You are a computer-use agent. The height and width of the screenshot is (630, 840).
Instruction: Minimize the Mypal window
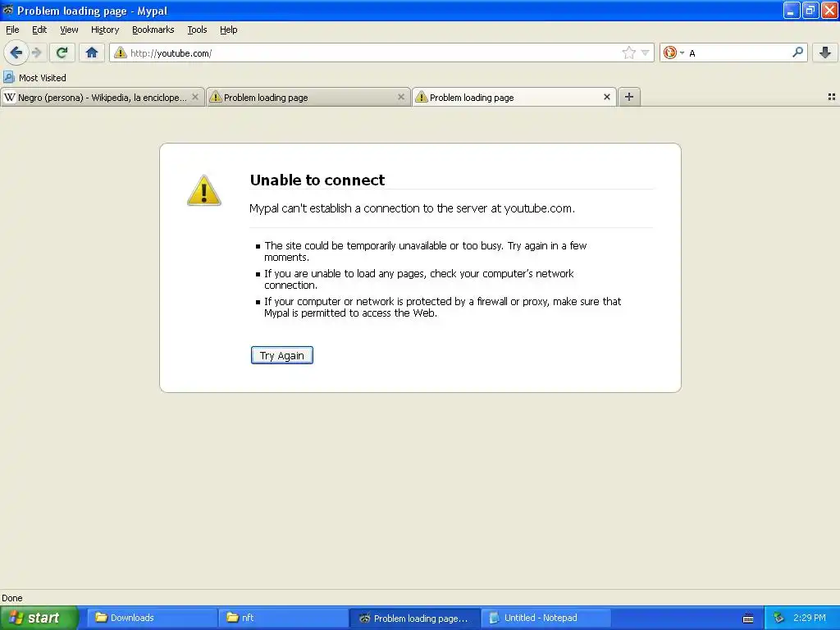(x=792, y=10)
